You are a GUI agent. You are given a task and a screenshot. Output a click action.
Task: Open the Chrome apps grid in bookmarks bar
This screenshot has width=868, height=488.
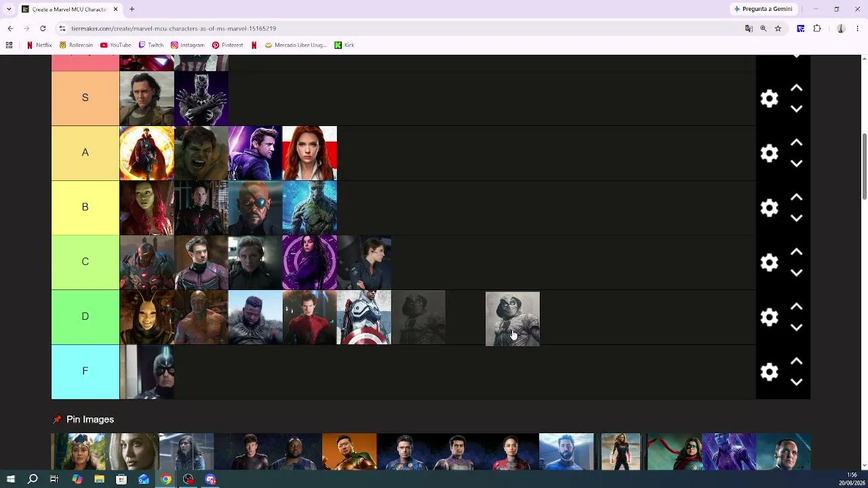(9, 45)
